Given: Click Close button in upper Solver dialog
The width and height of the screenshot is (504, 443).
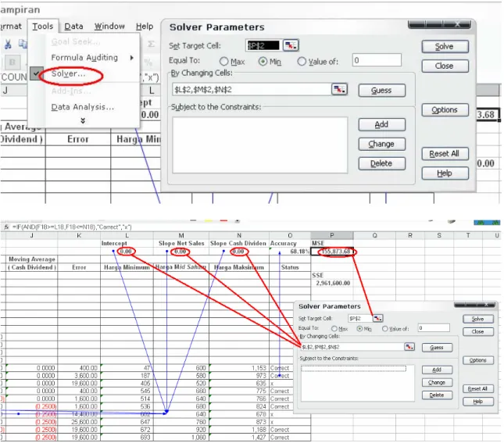Looking at the screenshot, I should (445, 66).
